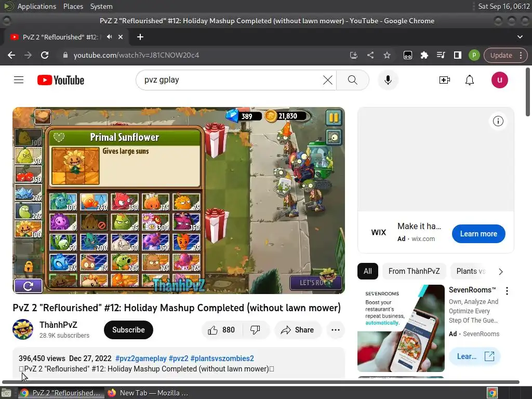The width and height of the screenshot is (532, 399).
Task: Select From ThànhPvZ filter chip
Action: pyautogui.click(x=414, y=271)
